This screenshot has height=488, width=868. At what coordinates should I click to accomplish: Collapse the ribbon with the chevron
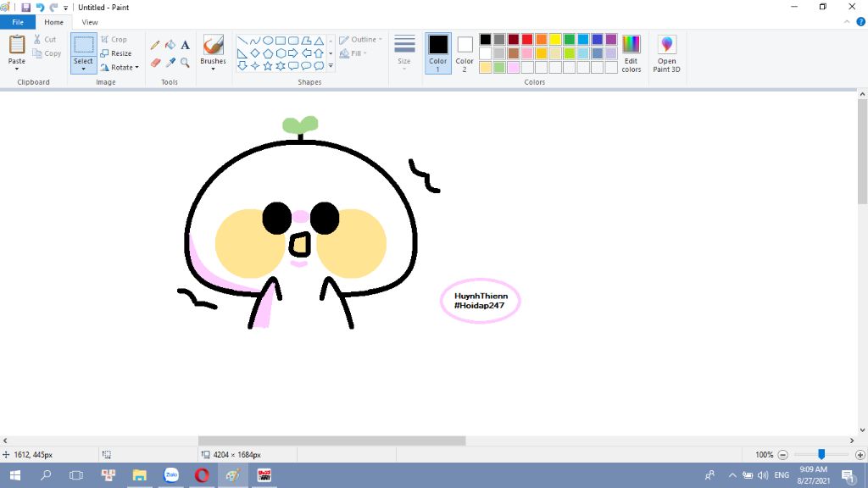click(847, 22)
